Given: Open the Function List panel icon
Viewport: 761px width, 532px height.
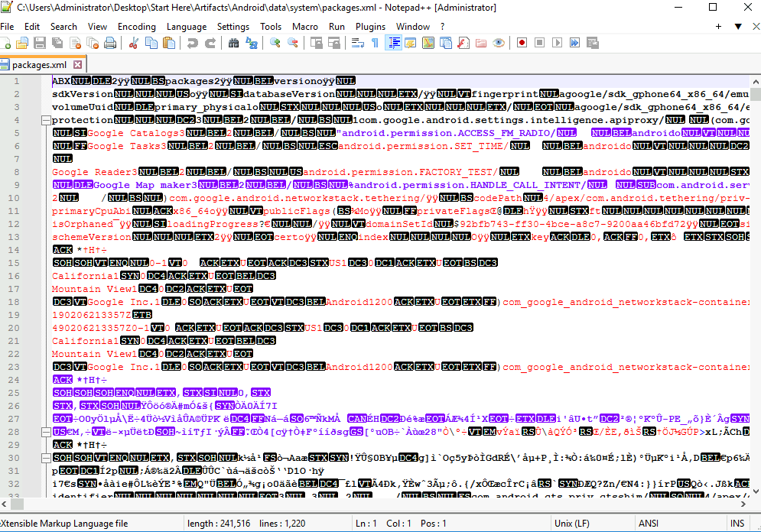Looking at the screenshot, I should click(x=463, y=43).
